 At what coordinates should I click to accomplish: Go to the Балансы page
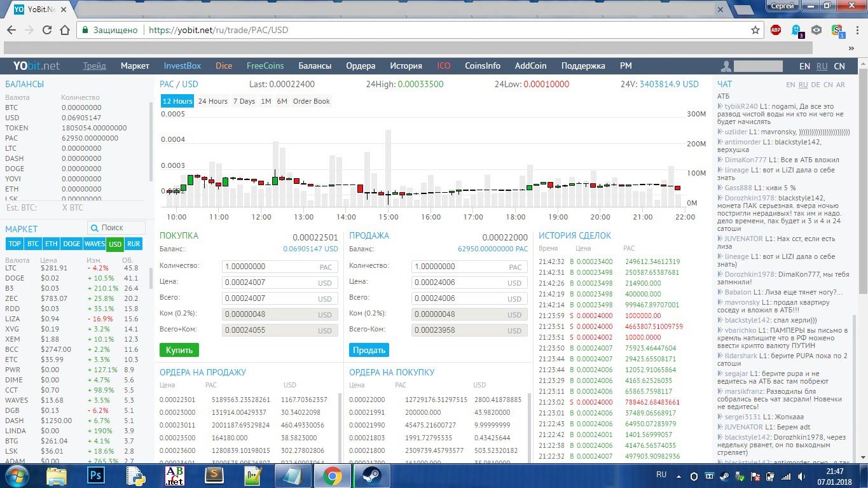(315, 66)
